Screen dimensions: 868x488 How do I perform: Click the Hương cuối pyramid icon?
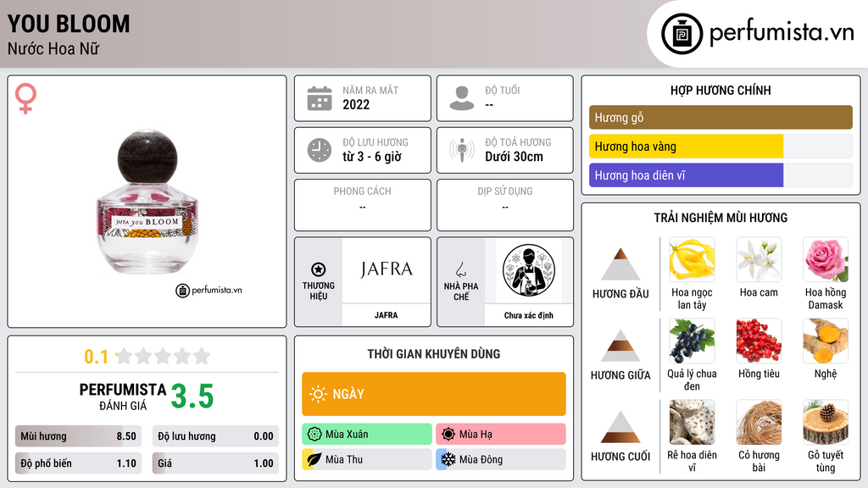620,427
